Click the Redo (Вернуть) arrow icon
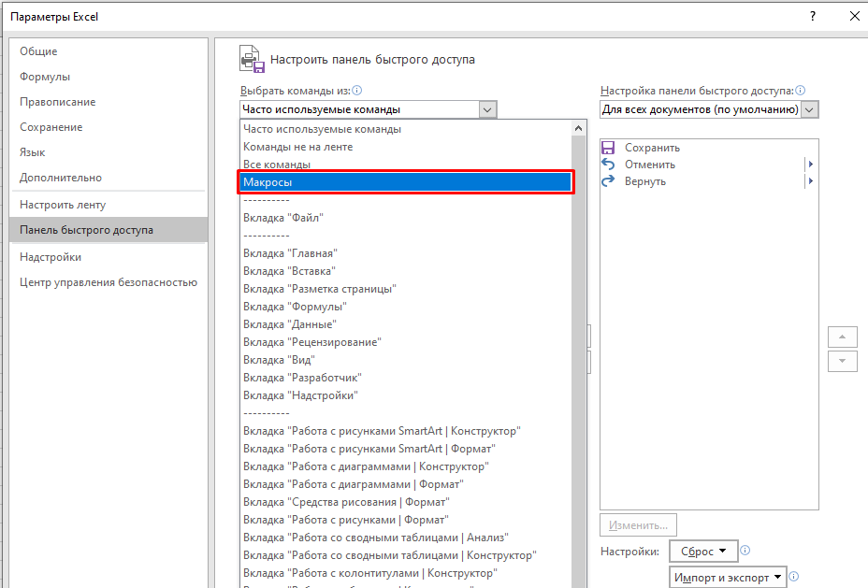The height and width of the screenshot is (588, 868). 609,181
